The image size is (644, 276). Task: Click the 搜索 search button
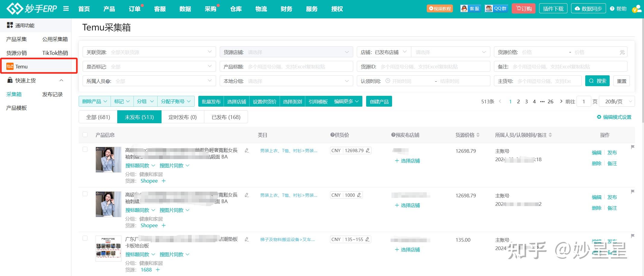pyautogui.click(x=597, y=81)
